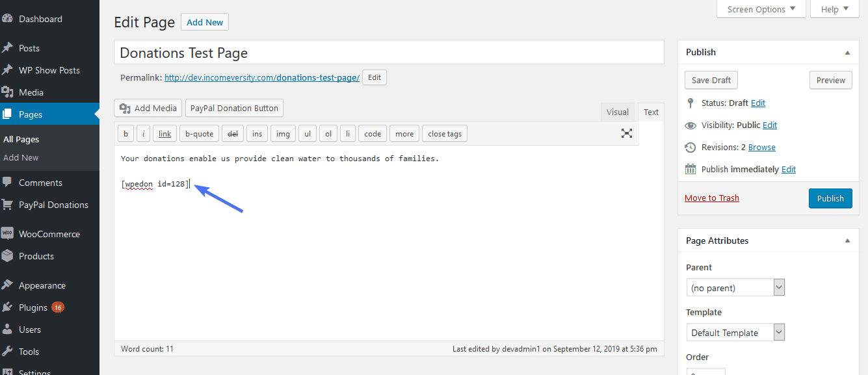Insert the more tag

[x=404, y=134]
